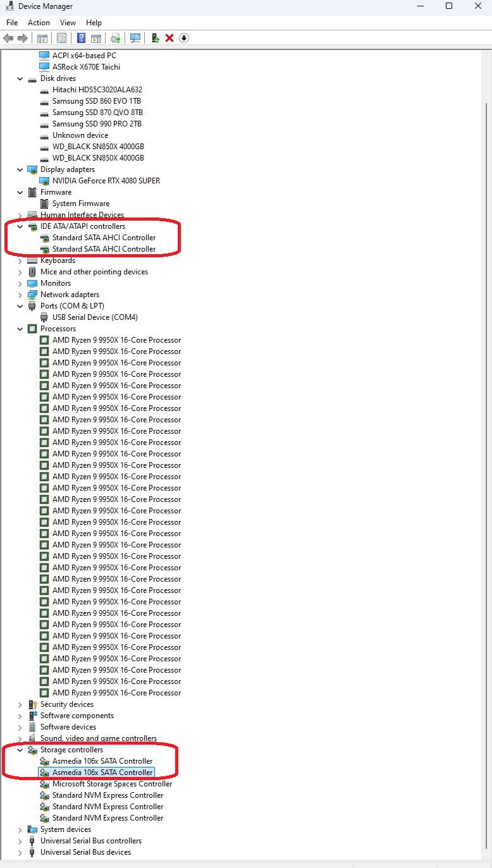Click the Device Manager title bar app icon
The width and height of the screenshot is (492, 868).
click(9, 6)
